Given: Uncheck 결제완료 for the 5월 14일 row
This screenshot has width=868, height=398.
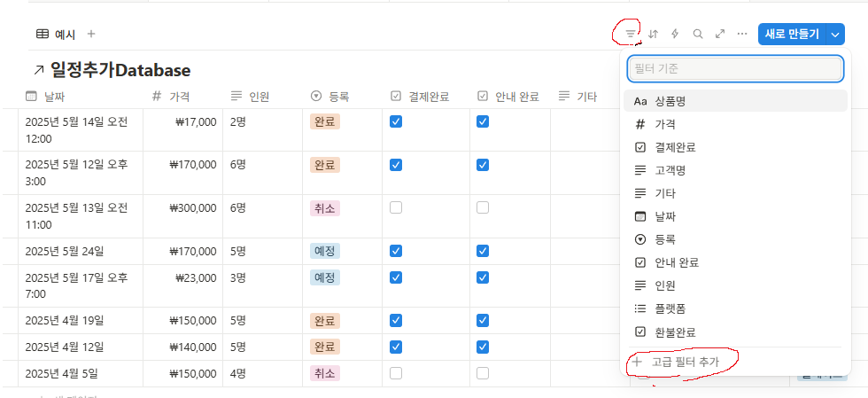Looking at the screenshot, I should coord(395,122).
